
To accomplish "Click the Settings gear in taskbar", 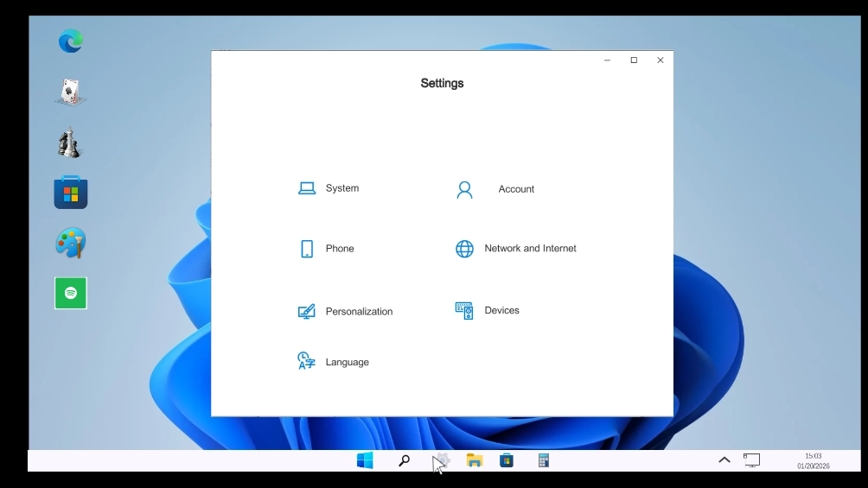I will click(x=443, y=460).
